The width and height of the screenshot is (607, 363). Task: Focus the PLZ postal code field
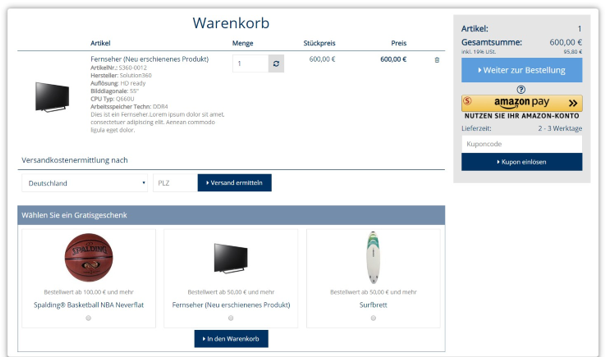click(x=175, y=183)
